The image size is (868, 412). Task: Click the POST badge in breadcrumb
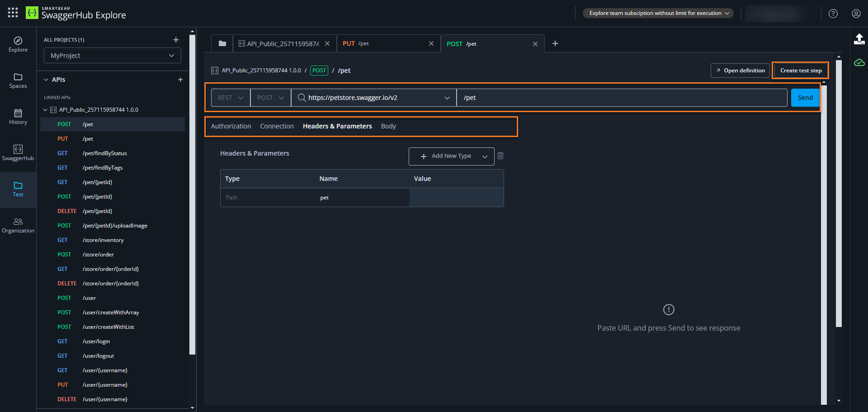(319, 71)
